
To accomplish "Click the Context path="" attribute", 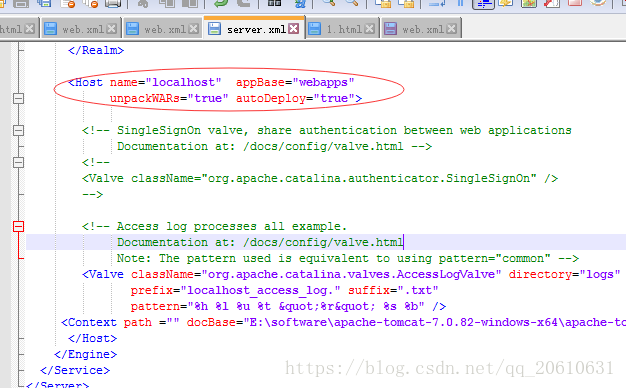I will tap(152, 322).
